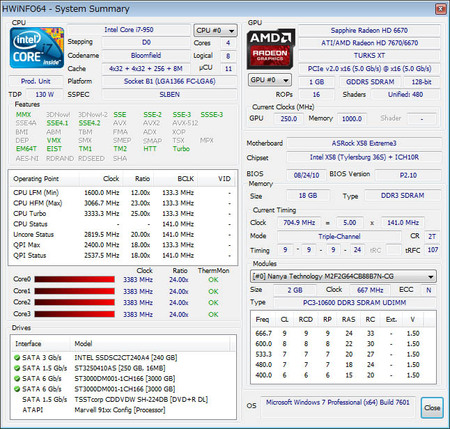Click the Close button
The height and width of the screenshot is (429, 450).
(432, 408)
